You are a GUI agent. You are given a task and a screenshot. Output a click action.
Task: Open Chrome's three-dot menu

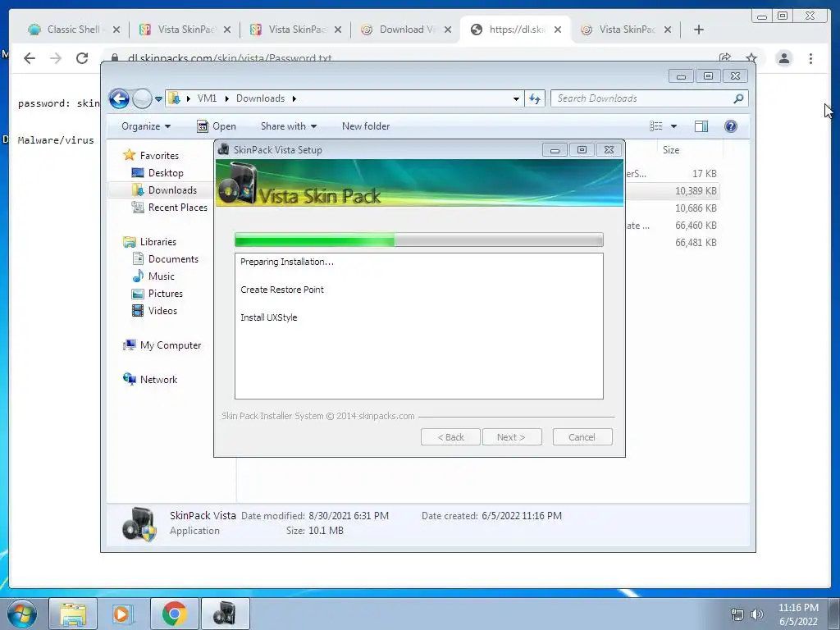tap(810, 58)
